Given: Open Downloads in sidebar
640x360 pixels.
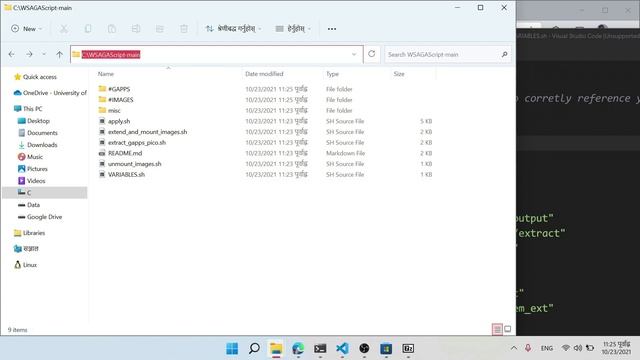Looking at the screenshot, I should point(38,145).
